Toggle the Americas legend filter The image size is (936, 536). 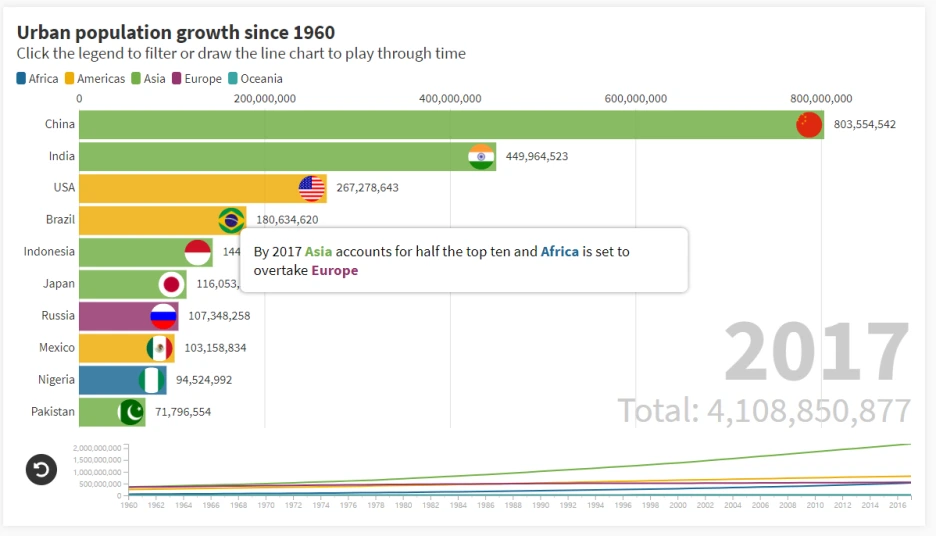(95, 79)
